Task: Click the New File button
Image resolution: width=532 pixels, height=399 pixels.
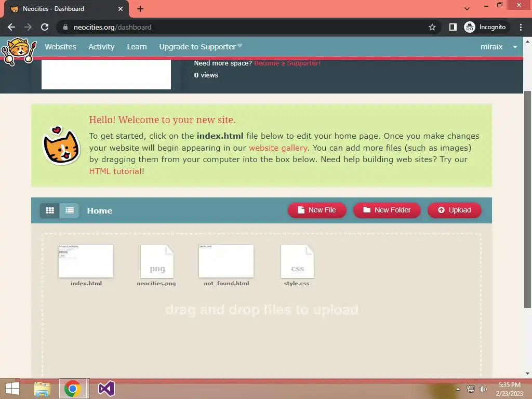Action: pos(317,210)
